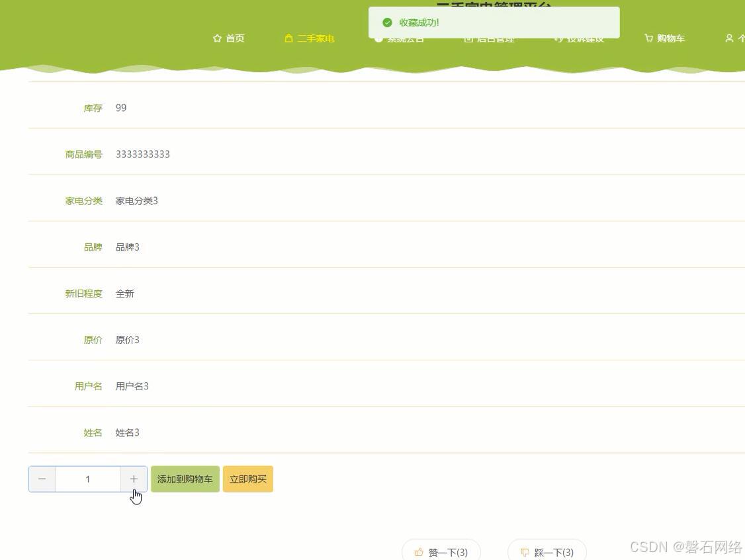This screenshot has height=560, width=745.
Task: Click the 家电分类 field label
Action: 83,201
